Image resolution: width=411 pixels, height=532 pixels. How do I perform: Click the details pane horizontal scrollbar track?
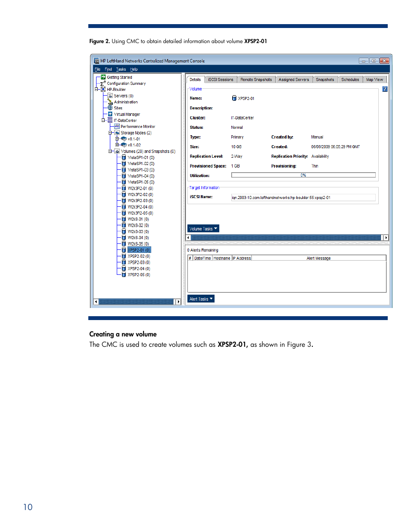[x=286, y=238]
